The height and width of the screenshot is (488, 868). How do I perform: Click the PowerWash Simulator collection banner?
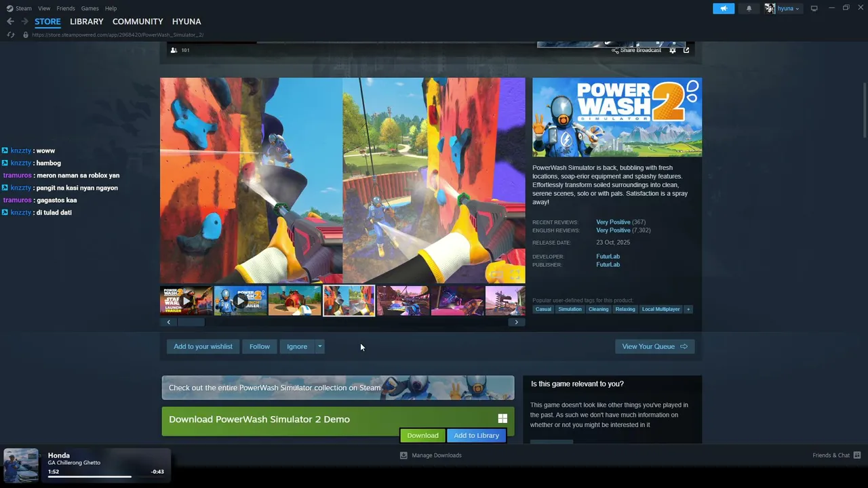[x=338, y=388]
